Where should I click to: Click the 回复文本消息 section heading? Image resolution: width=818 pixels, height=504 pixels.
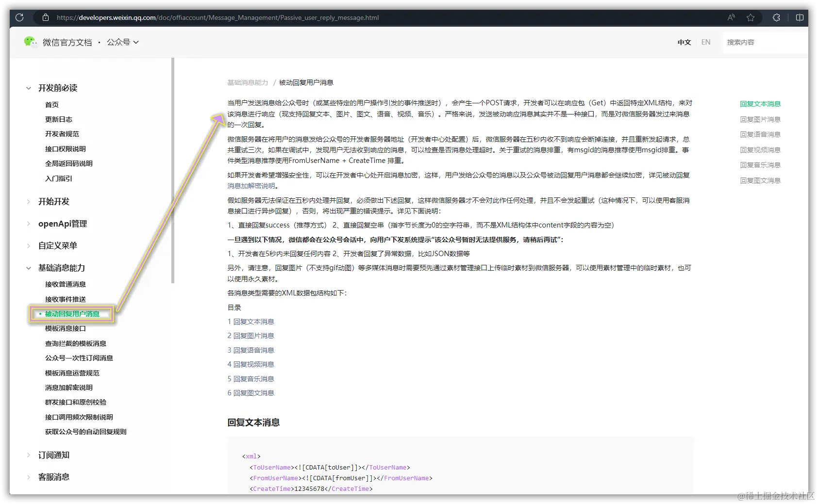(253, 423)
